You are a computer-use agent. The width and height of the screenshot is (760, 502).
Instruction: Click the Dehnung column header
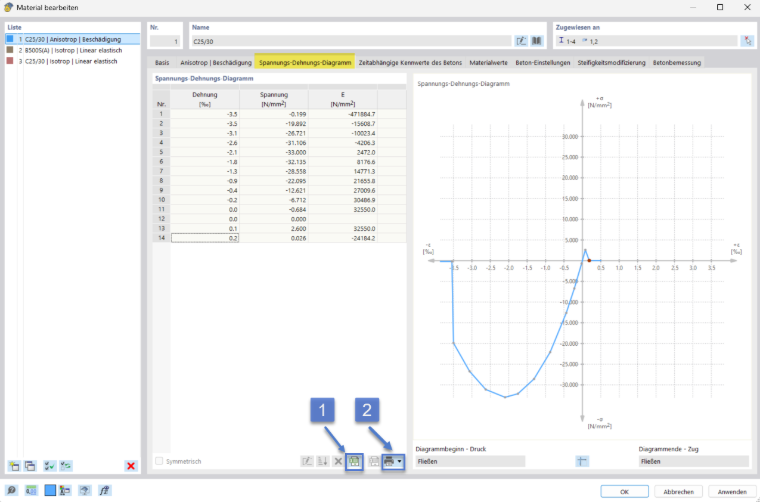click(x=205, y=99)
